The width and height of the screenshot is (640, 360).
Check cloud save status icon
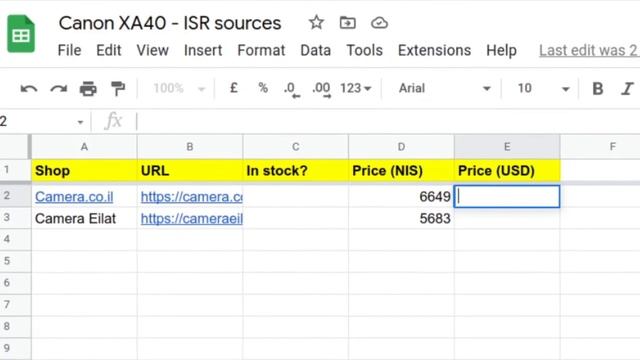[x=379, y=23]
